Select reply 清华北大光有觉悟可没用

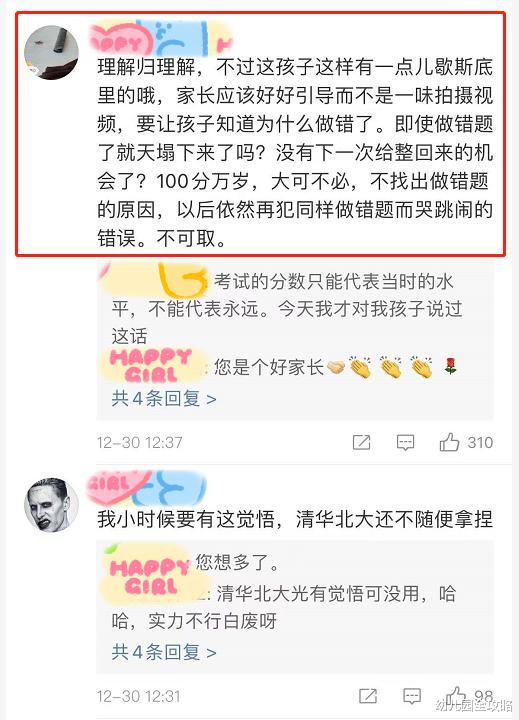283,607
